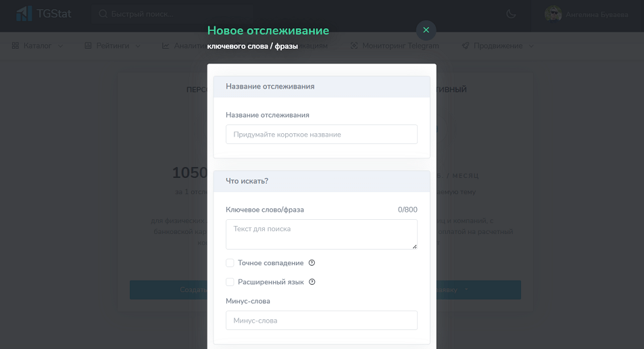
Task: Close the new tracking dialog
Action: click(x=426, y=30)
